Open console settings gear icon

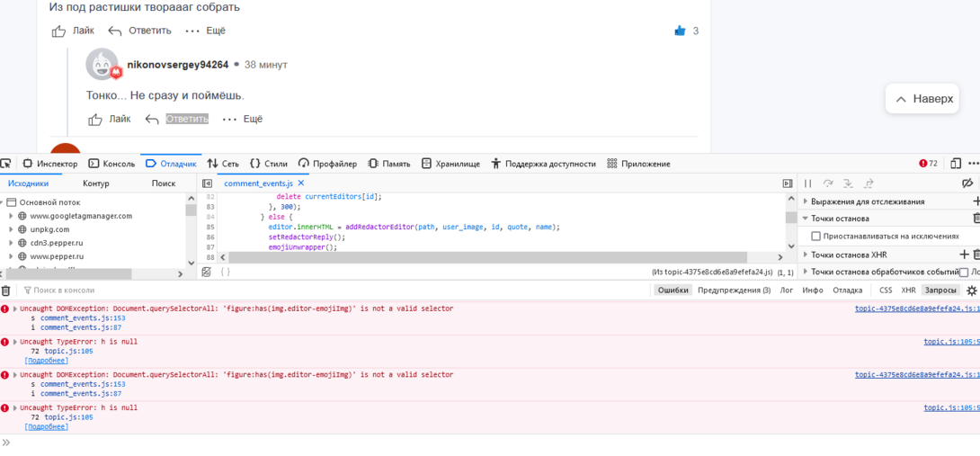point(971,291)
